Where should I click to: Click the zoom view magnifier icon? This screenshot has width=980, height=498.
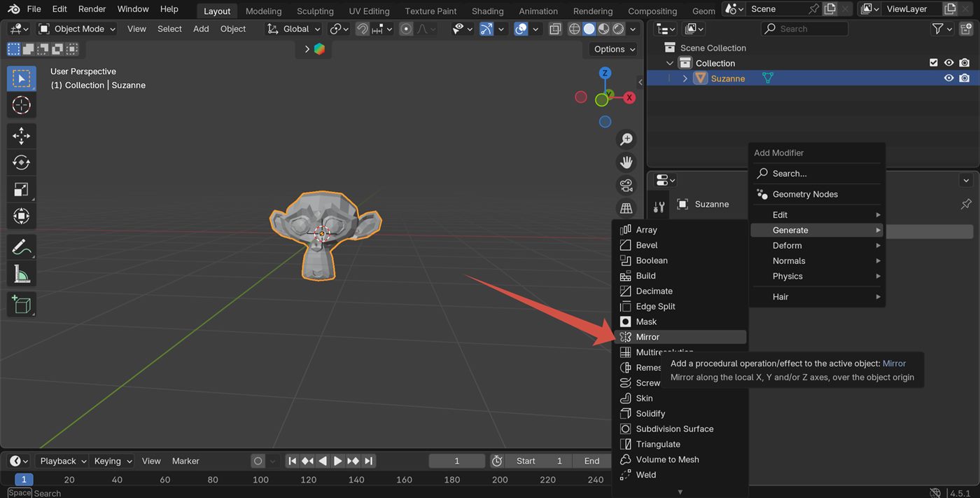[626, 139]
